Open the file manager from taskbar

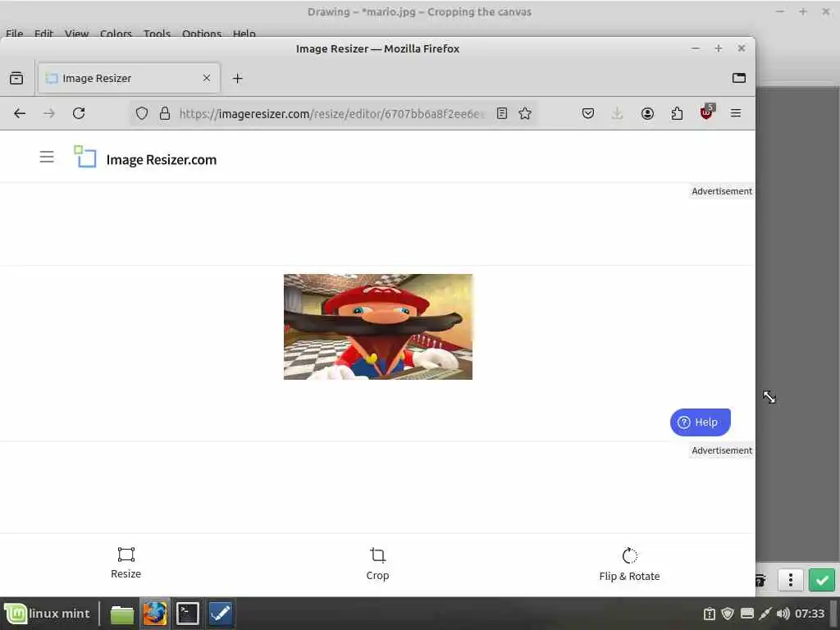click(122, 614)
